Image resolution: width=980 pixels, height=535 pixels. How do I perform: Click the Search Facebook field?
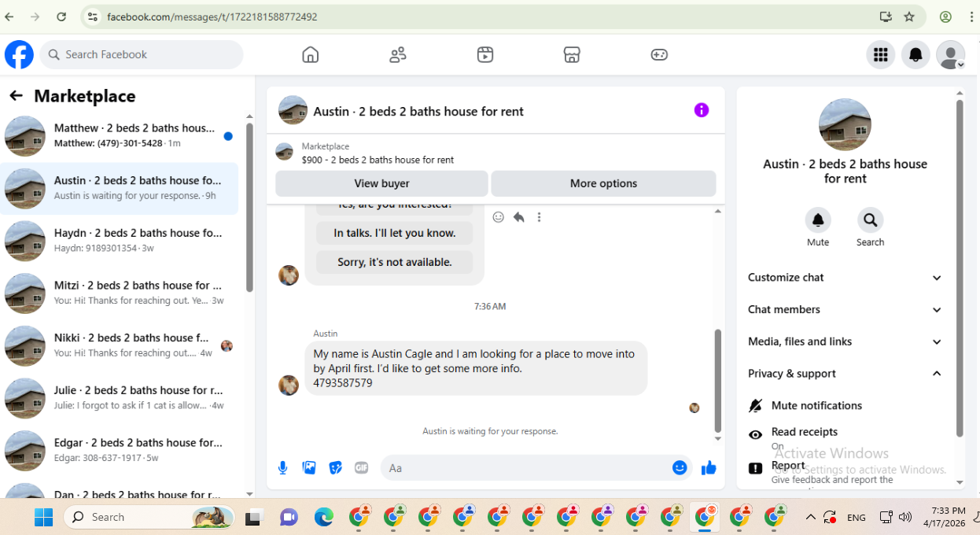point(142,54)
